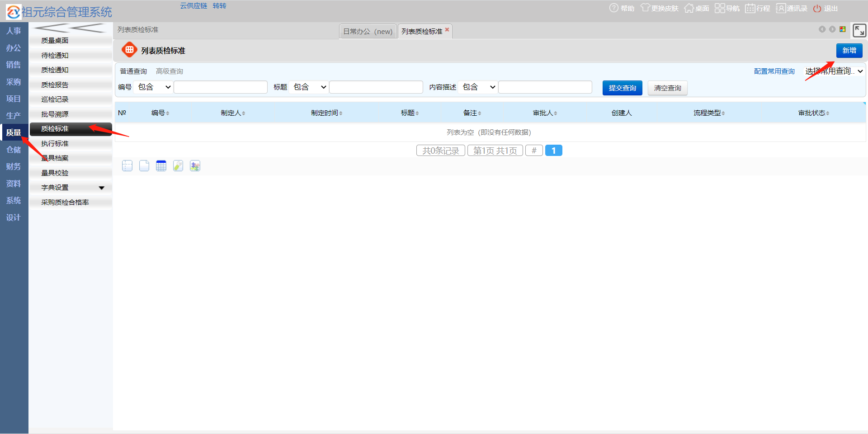Click page number 1 button
This screenshot has width=868, height=434.
(553, 151)
